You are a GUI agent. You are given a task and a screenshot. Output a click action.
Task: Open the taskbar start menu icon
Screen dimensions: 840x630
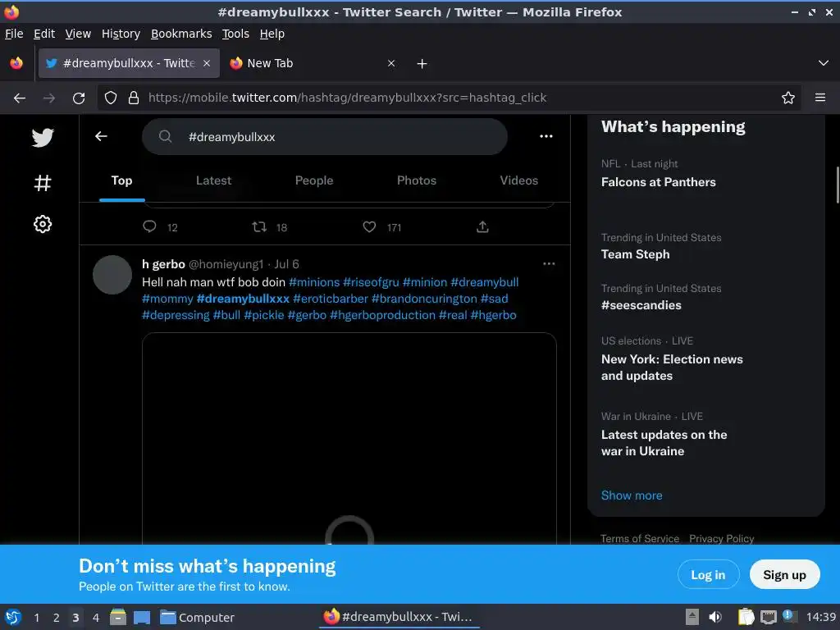[x=13, y=617]
